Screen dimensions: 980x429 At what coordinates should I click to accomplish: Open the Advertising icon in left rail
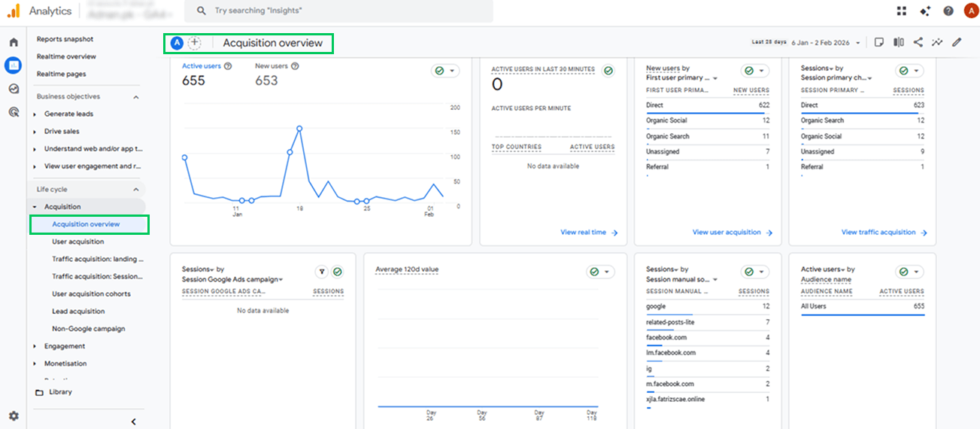pos(13,112)
